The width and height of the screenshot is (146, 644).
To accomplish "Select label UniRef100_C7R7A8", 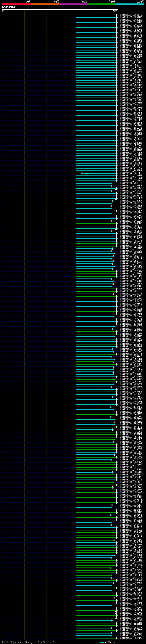I will 131,193.
